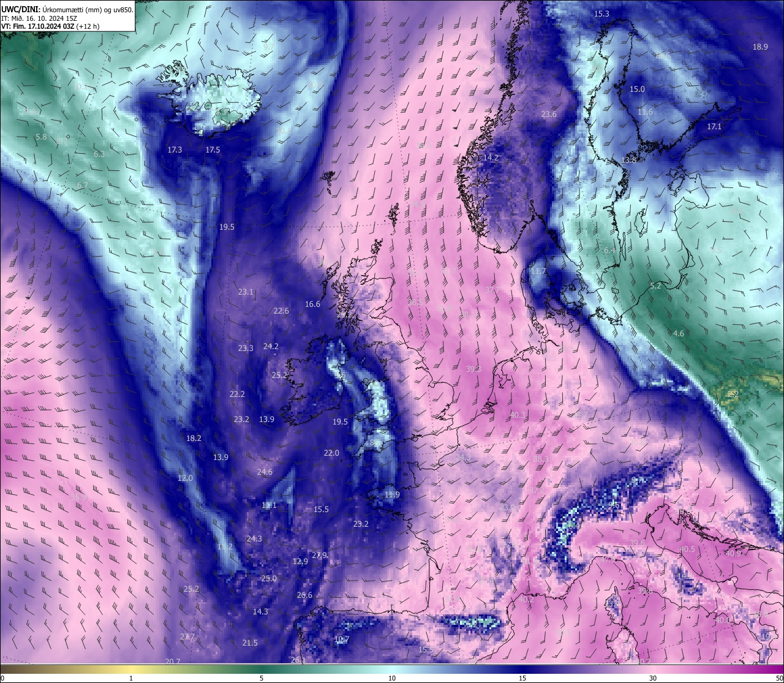Click the 12.0 value label

185,478
